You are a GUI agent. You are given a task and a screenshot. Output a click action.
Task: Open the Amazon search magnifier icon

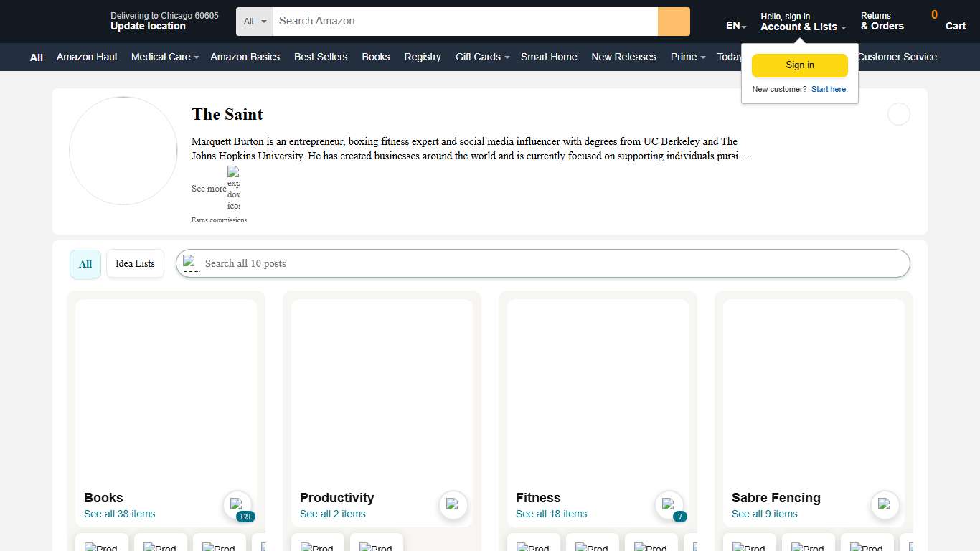[673, 22]
